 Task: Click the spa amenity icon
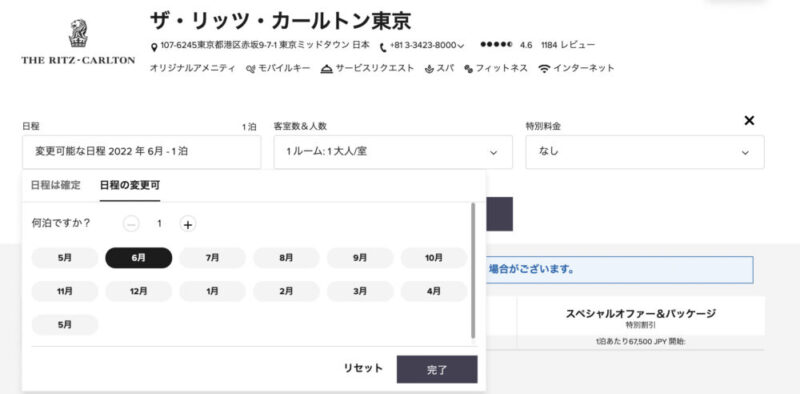tap(429, 69)
